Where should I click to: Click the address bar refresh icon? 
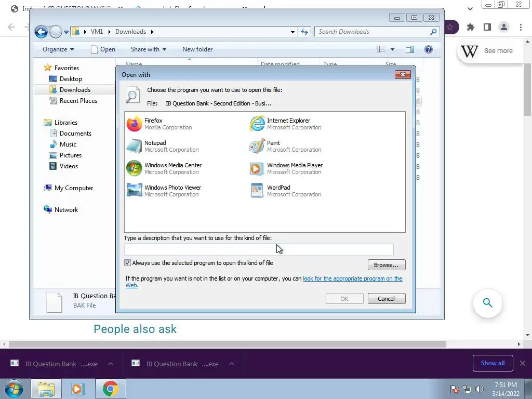(x=304, y=32)
